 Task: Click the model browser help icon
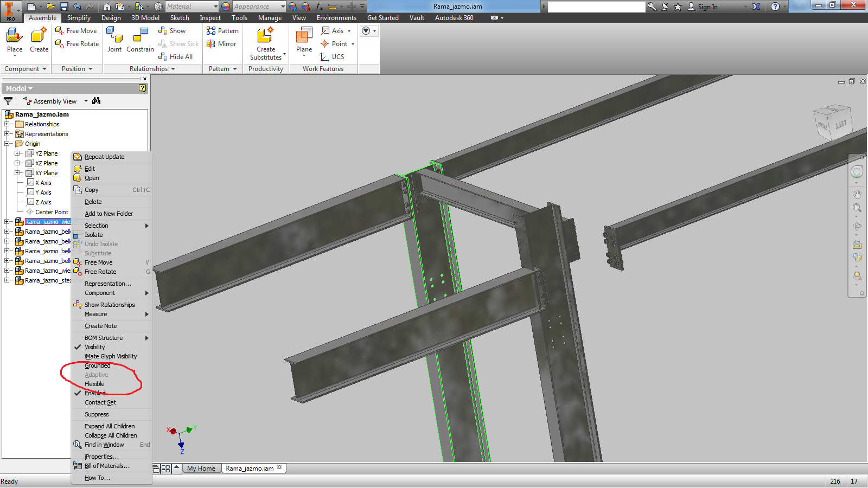pos(143,88)
